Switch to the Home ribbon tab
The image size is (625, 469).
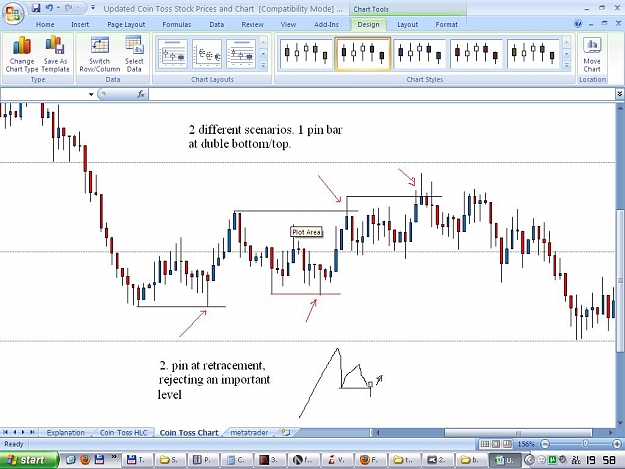click(x=45, y=25)
